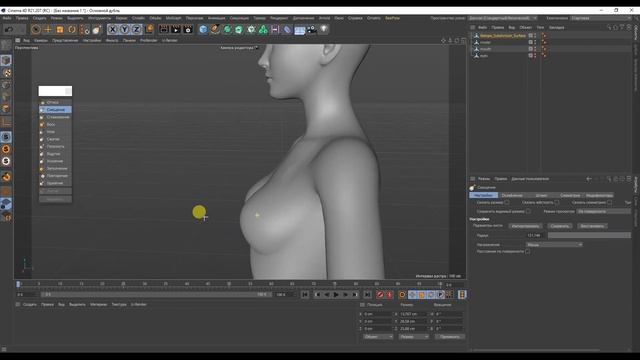Open the Мышь direction dropdown
Screen dimensions: 640x360
(554, 244)
